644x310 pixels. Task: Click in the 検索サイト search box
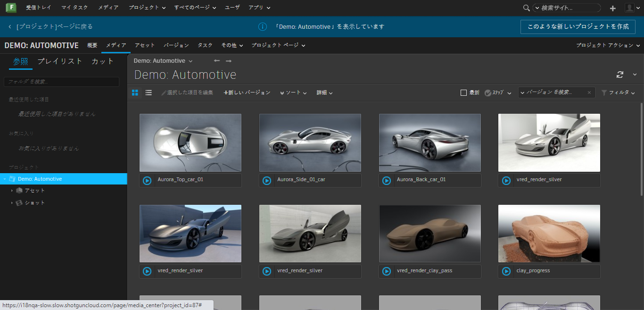tap(567, 8)
